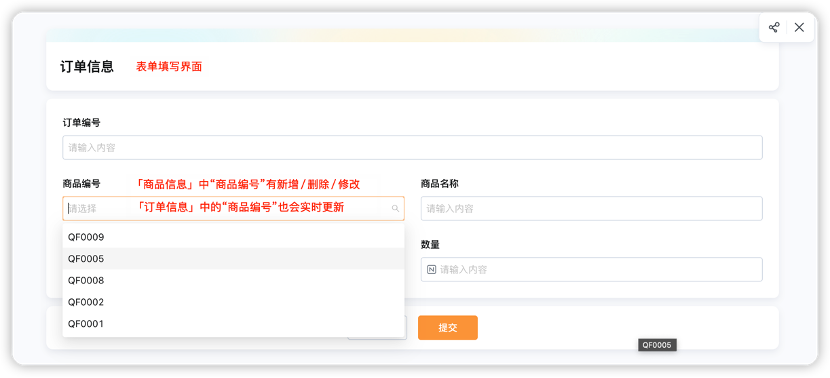830x378 pixels.
Task: Select QF0001 from the dropdown list
Action: [x=233, y=323]
